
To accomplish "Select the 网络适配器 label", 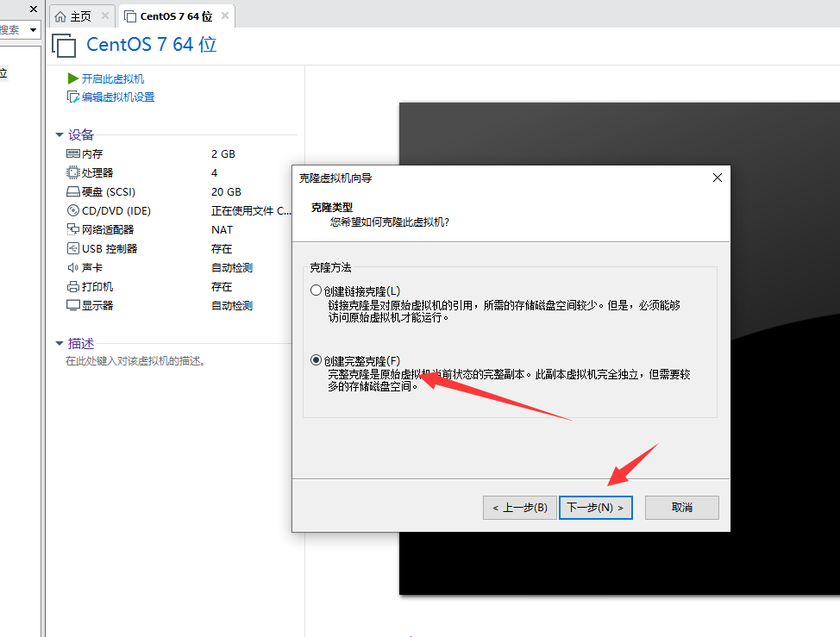I will click(108, 229).
